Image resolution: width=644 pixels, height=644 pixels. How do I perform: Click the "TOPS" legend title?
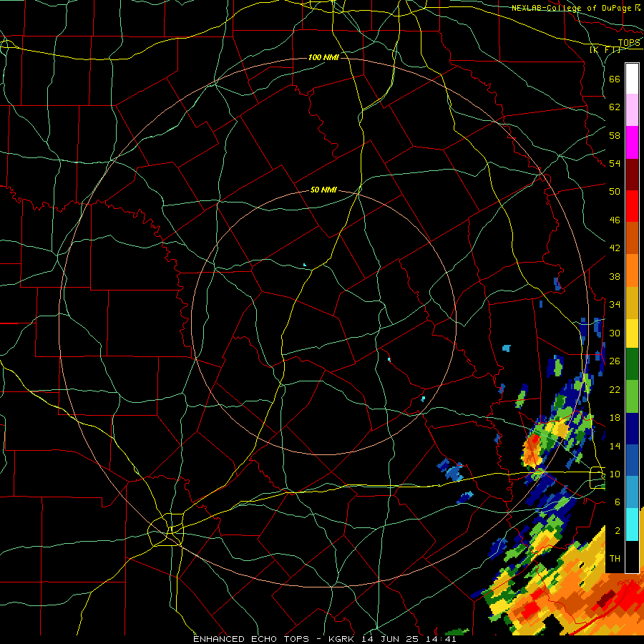pos(629,43)
